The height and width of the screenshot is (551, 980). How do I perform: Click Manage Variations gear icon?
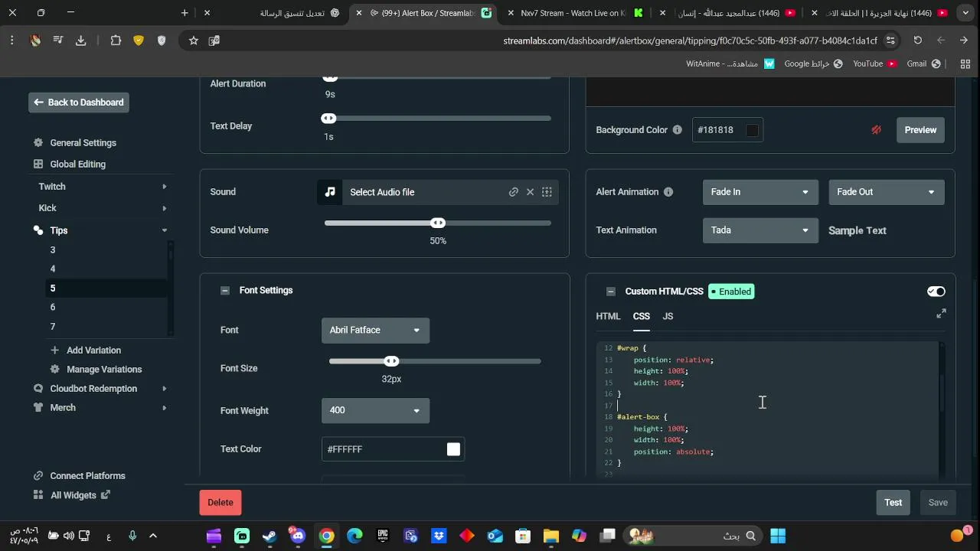coord(54,370)
